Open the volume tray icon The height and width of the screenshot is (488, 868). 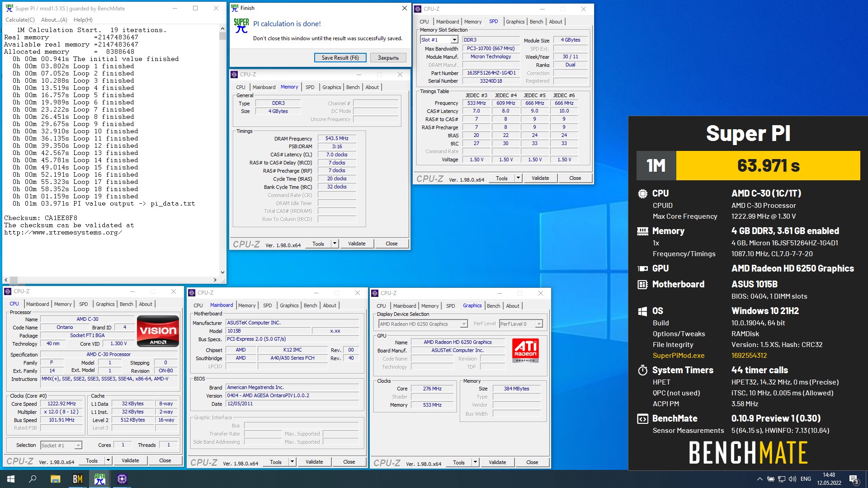pos(792,479)
